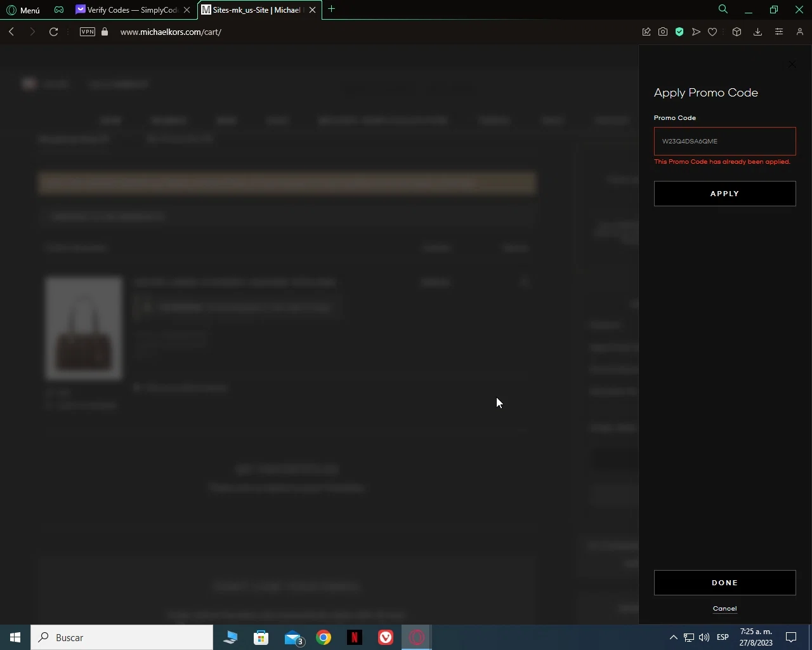812x650 pixels.
Task: Open the notification center icon
Action: click(x=791, y=637)
